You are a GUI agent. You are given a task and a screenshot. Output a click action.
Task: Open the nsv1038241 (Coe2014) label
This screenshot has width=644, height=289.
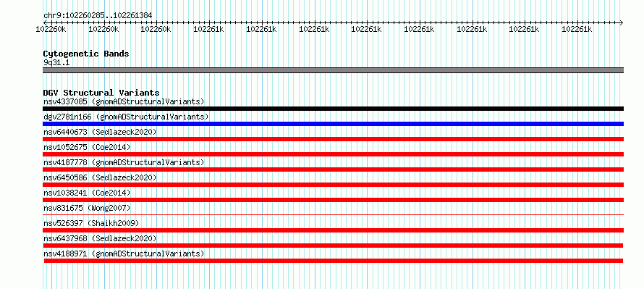[87, 193]
